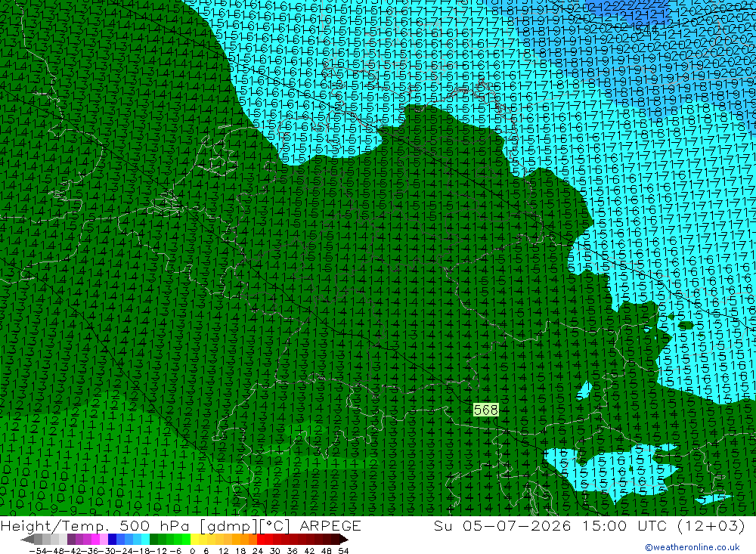
Task: Click the '500 hPa' level text
Action: (153, 525)
